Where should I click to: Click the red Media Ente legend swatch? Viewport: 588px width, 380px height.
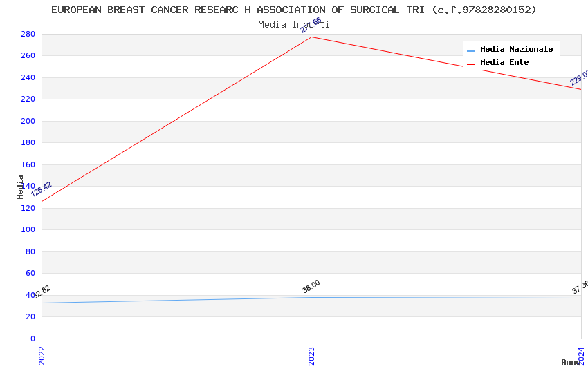coord(470,64)
